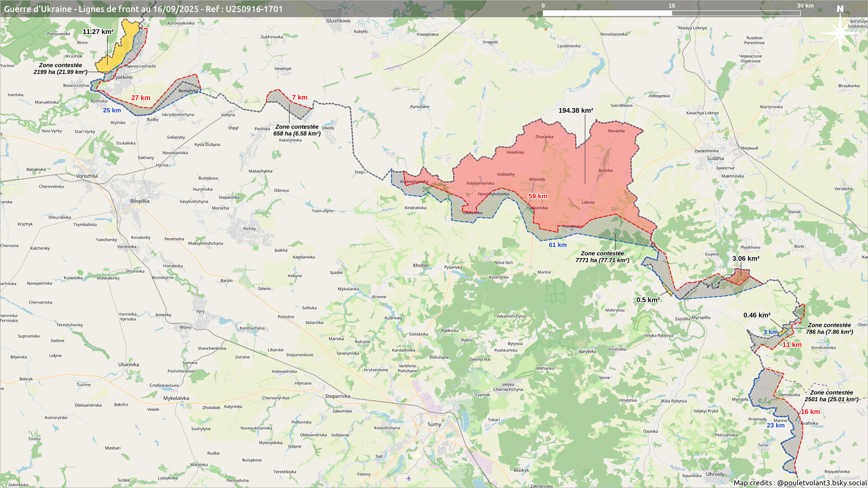Click the map credits text at bottom
This screenshot has width=868, height=488.
799,483
